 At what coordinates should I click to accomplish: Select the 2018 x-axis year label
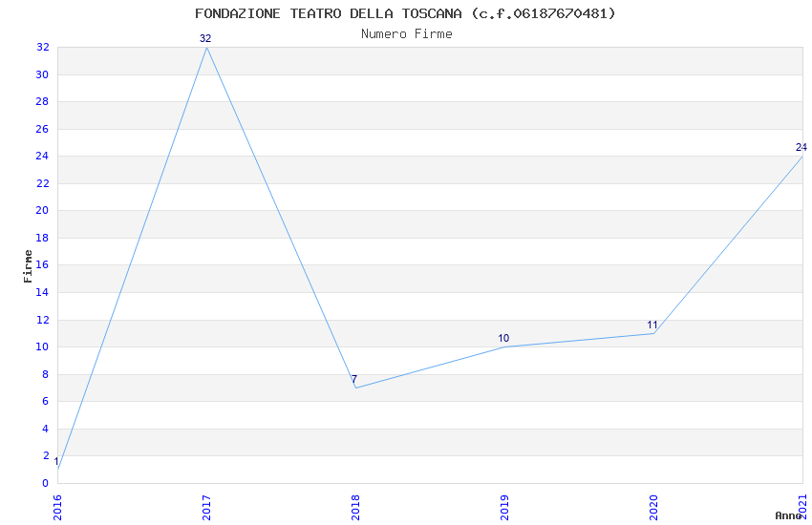pyautogui.click(x=355, y=508)
